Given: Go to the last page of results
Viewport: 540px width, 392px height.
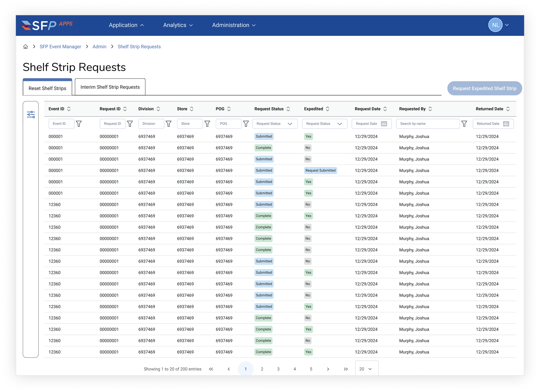Looking at the screenshot, I should coord(346,369).
